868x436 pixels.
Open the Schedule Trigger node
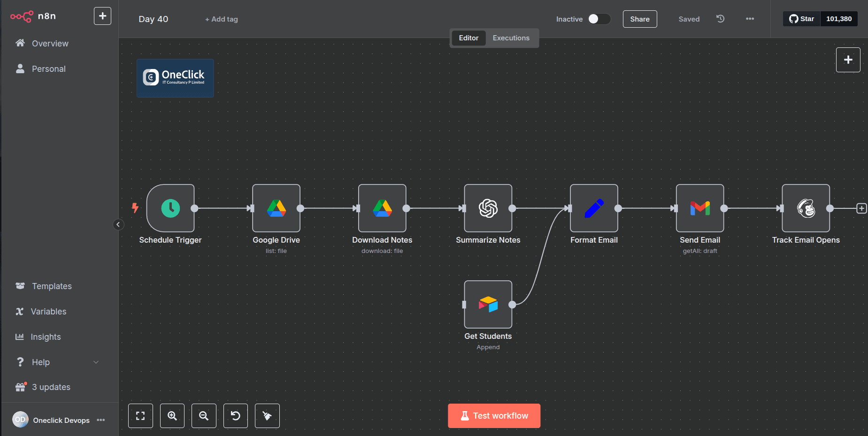(170, 208)
